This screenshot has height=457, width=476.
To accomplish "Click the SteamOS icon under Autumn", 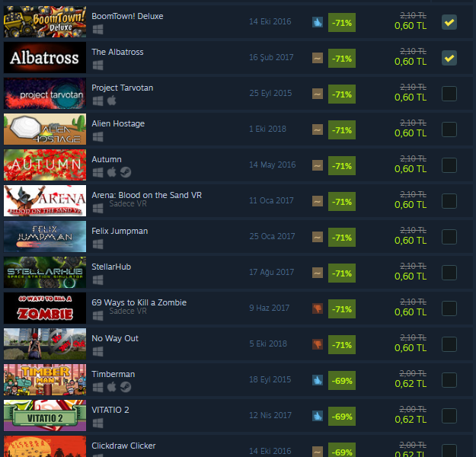I will click(x=126, y=172).
